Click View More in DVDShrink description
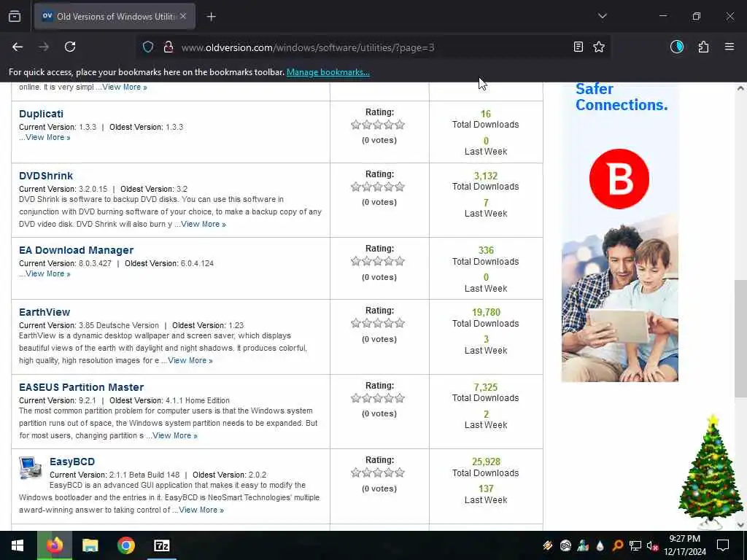The height and width of the screenshot is (560, 747). [x=204, y=224]
